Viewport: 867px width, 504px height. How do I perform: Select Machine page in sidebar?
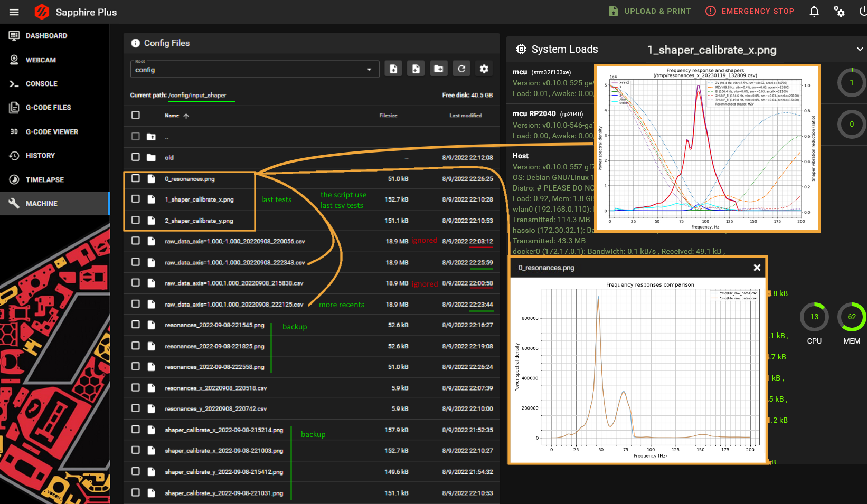pyautogui.click(x=55, y=203)
